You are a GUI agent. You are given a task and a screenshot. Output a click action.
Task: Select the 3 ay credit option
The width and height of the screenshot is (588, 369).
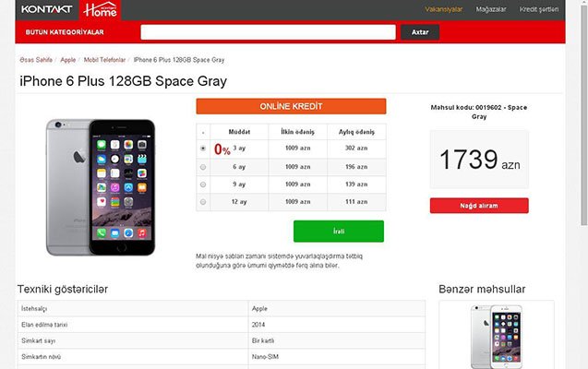click(x=203, y=149)
